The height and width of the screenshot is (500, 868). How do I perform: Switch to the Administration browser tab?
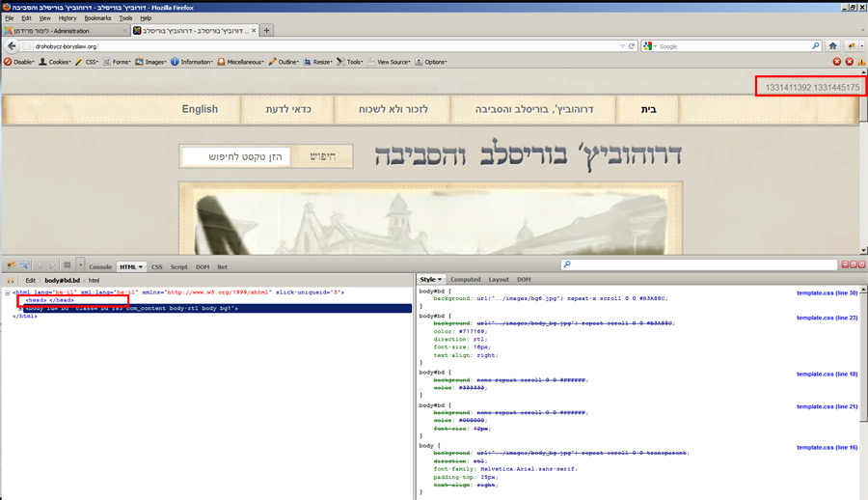coord(66,31)
